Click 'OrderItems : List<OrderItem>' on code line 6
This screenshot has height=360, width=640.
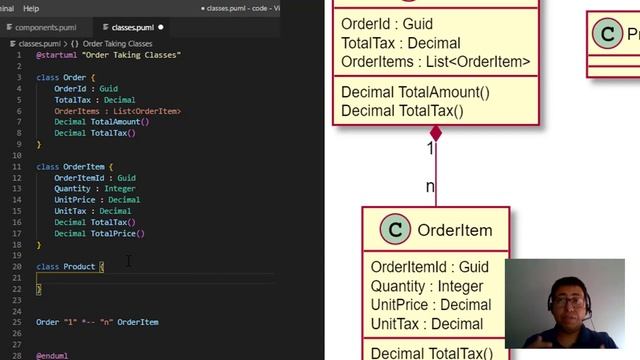click(118, 111)
